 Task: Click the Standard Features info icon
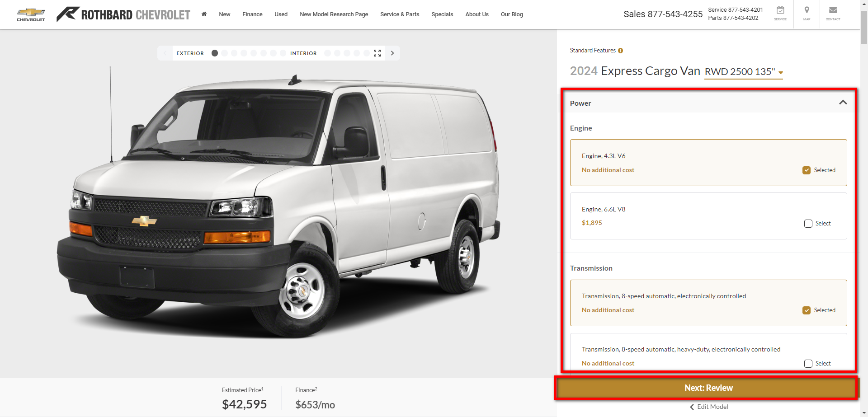click(x=621, y=50)
